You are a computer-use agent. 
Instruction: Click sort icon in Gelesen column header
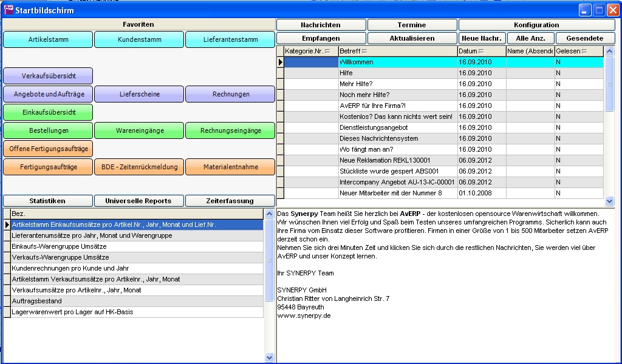coord(584,52)
